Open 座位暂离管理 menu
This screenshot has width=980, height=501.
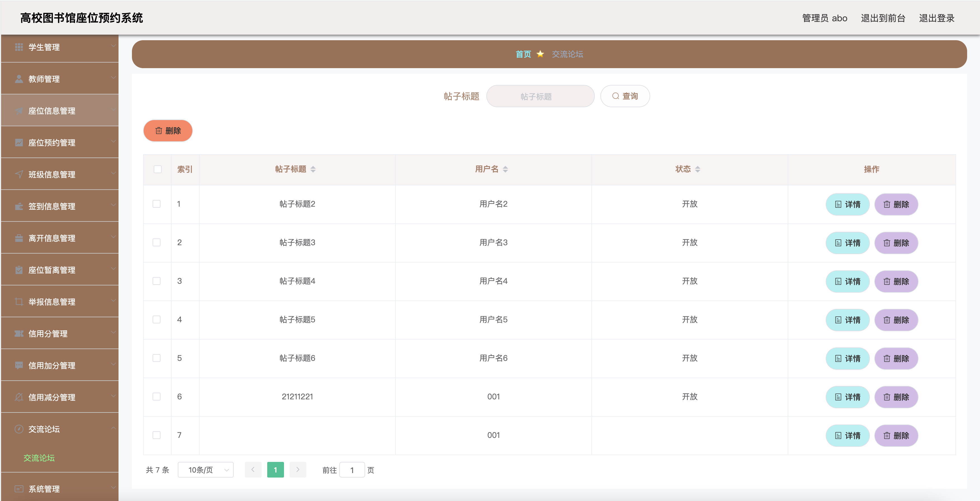pyautogui.click(x=60, y=270)
